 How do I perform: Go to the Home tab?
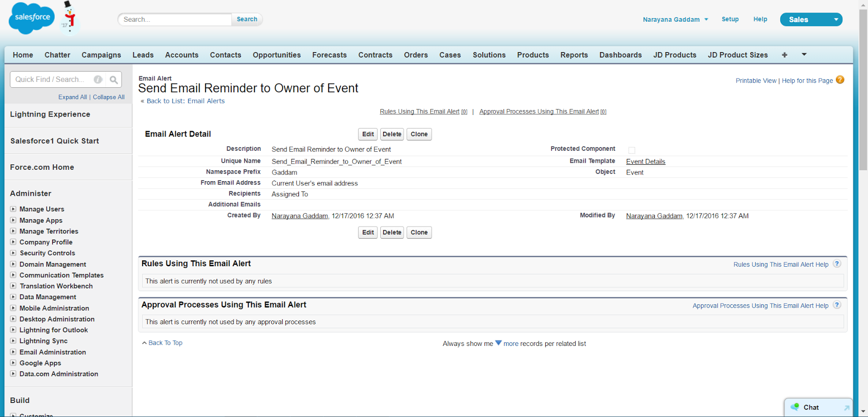[x=23, y=55]
